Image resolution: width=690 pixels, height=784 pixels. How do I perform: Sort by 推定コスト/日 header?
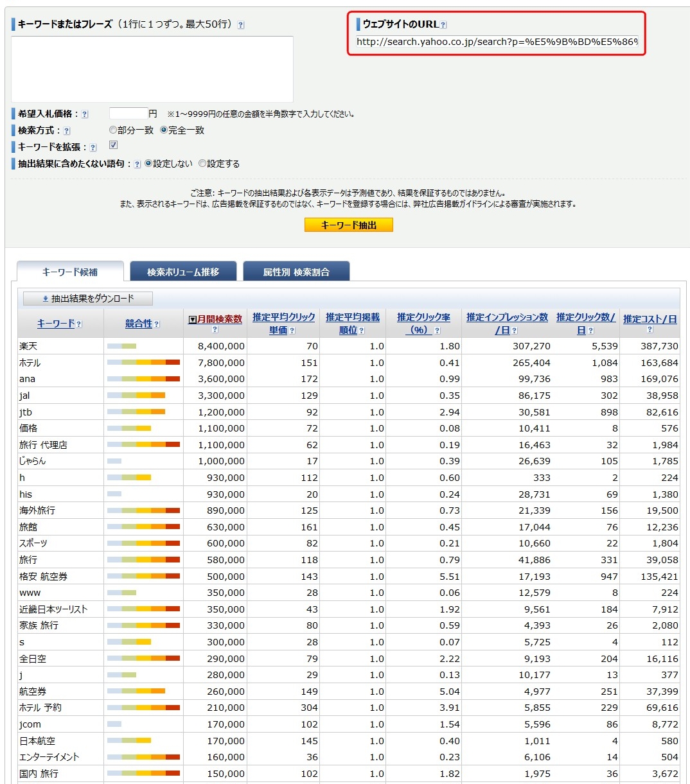650,319
